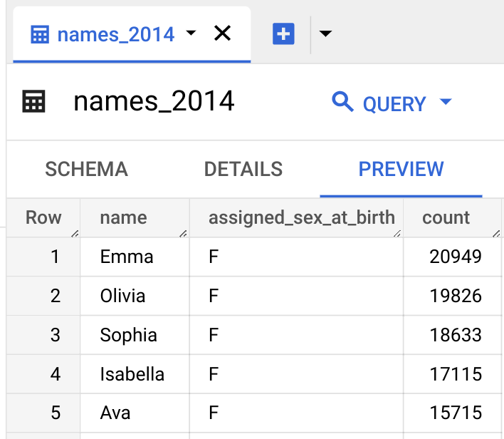Click the count column resize handle
Screen dimensions: 504x439
tap(496, 234)
